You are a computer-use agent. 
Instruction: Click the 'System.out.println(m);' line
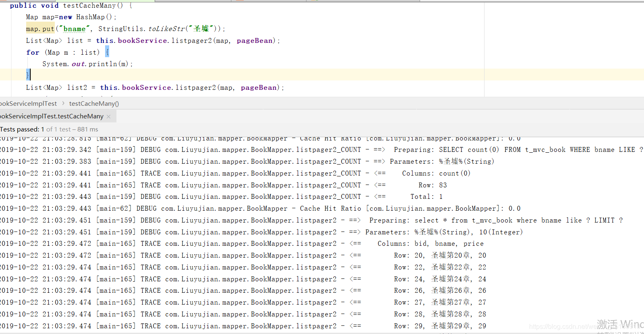(x=88, y=64)
